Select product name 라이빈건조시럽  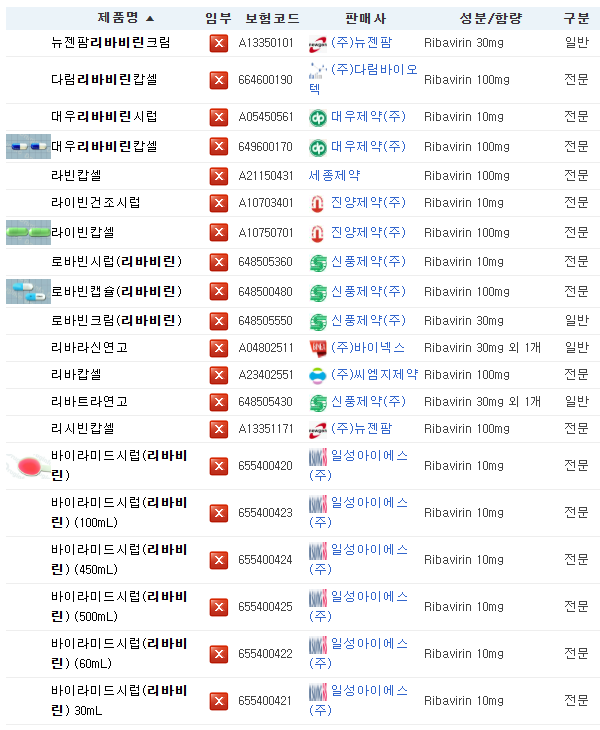click(x=96, y=203)
